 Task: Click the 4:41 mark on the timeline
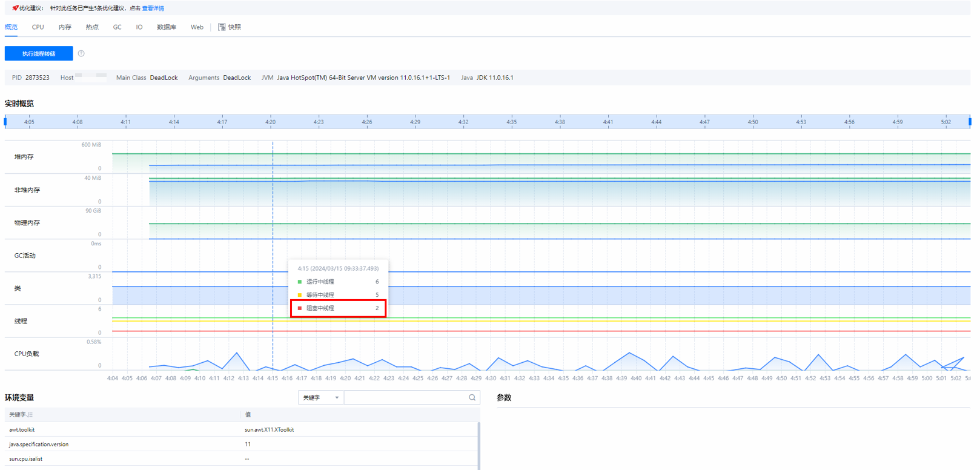pyautogui.click(x=608, y=122)
